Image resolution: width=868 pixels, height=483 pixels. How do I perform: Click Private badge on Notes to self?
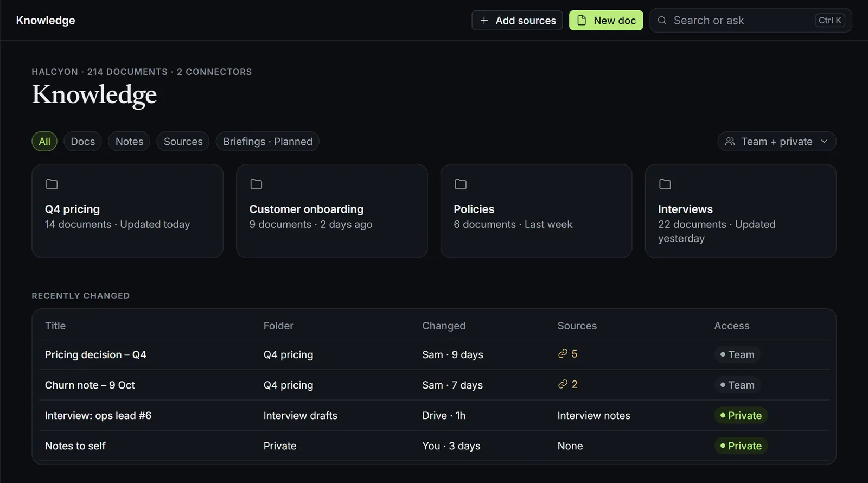click(x=741, y=446)
